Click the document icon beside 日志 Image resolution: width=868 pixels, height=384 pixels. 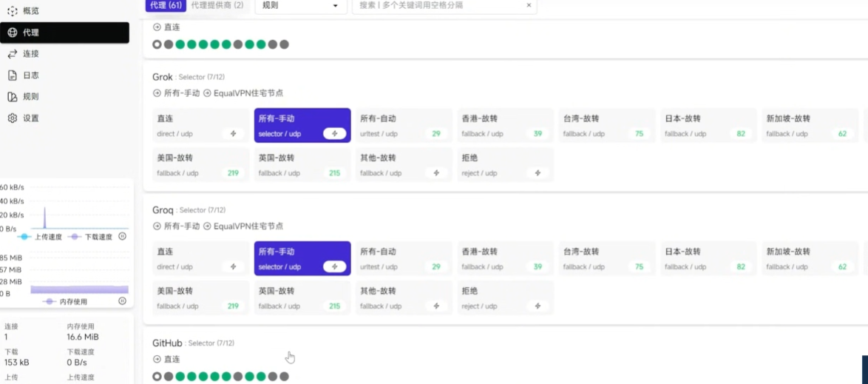(x=12, y=75)
